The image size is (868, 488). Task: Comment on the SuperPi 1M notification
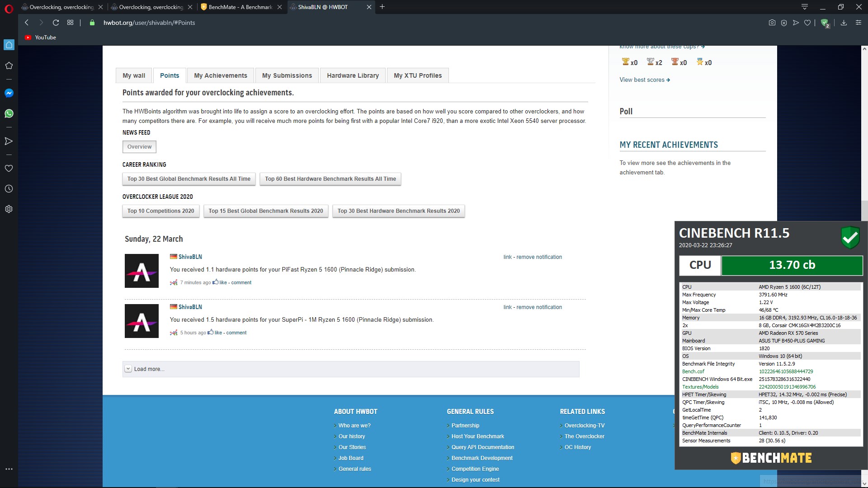click(x=236, y=333)
